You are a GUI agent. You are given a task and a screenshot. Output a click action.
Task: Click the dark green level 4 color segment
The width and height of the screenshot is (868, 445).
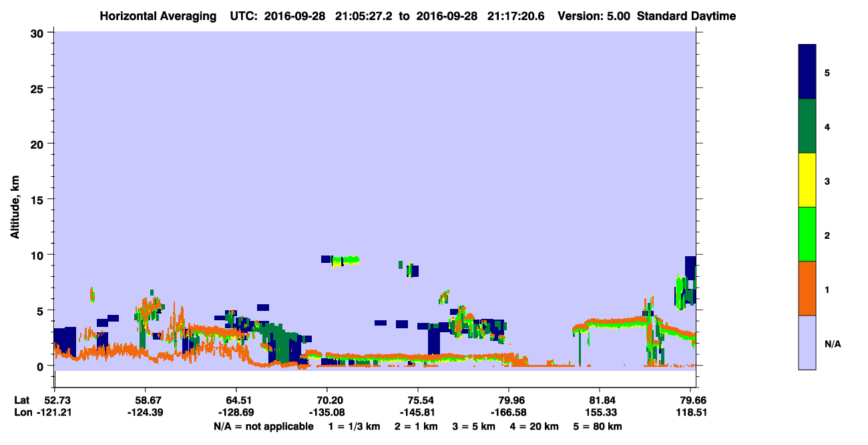coord(807,126)
